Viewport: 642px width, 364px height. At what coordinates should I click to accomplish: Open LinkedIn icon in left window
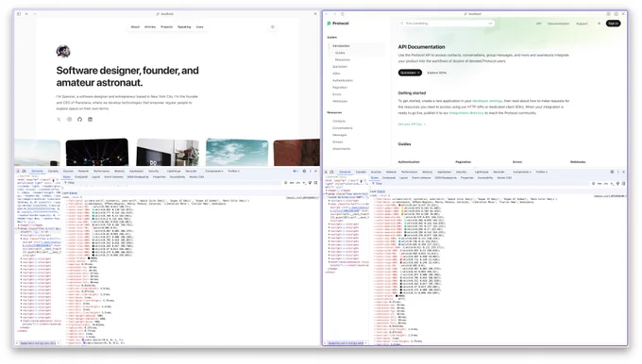[x=90, y=120]
